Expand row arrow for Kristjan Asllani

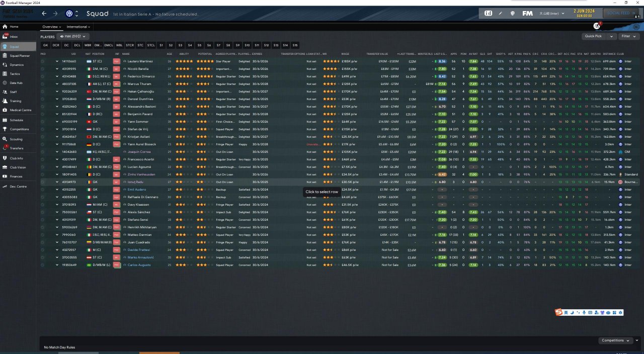click(57, 137)
